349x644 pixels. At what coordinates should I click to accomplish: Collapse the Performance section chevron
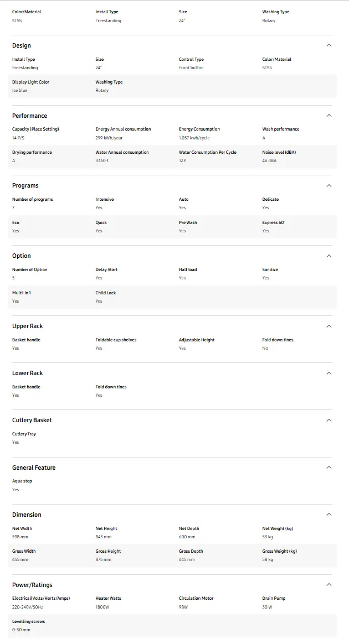329,116
